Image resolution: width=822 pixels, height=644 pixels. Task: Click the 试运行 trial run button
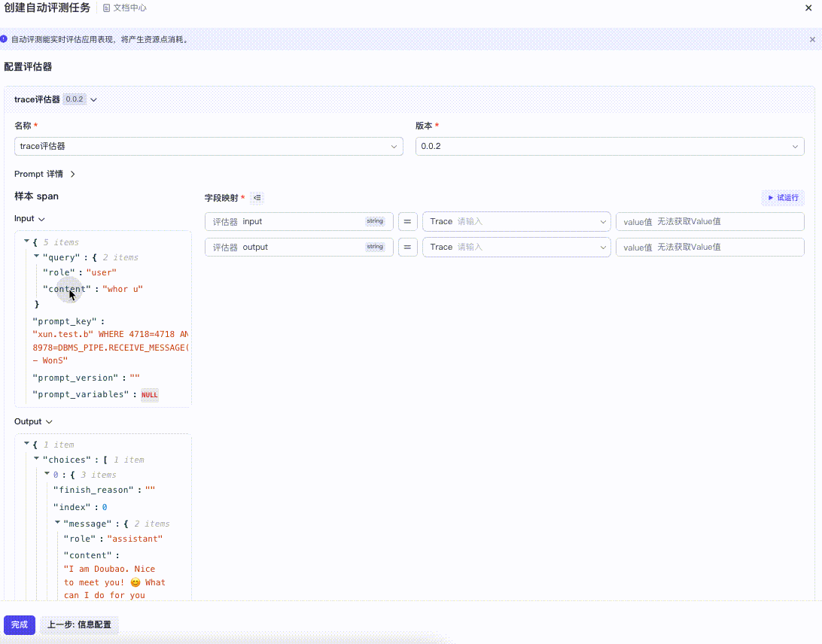(x=783, y=198)
